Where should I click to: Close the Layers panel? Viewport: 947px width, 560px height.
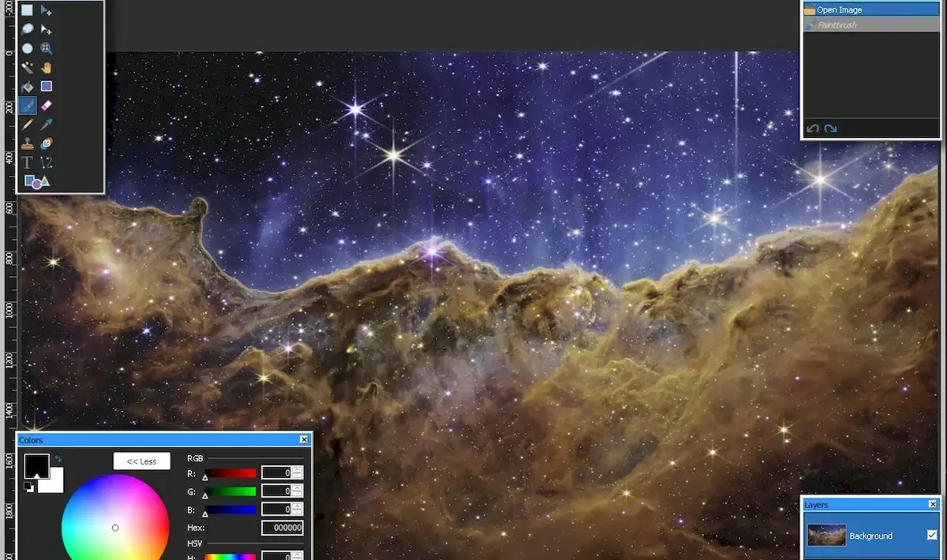click(x=933, y=504)
